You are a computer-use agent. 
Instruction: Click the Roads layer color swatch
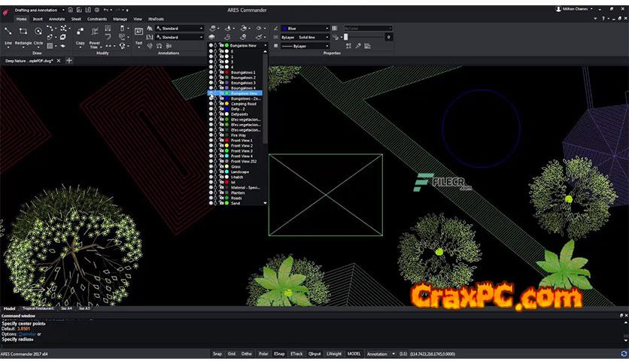click(x=226, y=198)
